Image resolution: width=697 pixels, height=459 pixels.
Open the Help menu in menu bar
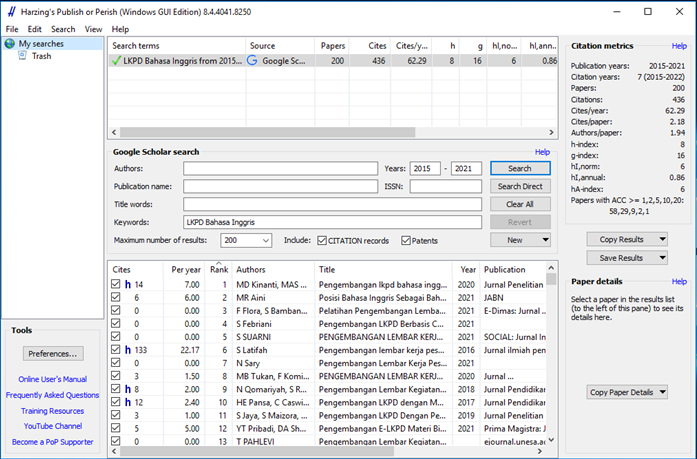(120, 29)
